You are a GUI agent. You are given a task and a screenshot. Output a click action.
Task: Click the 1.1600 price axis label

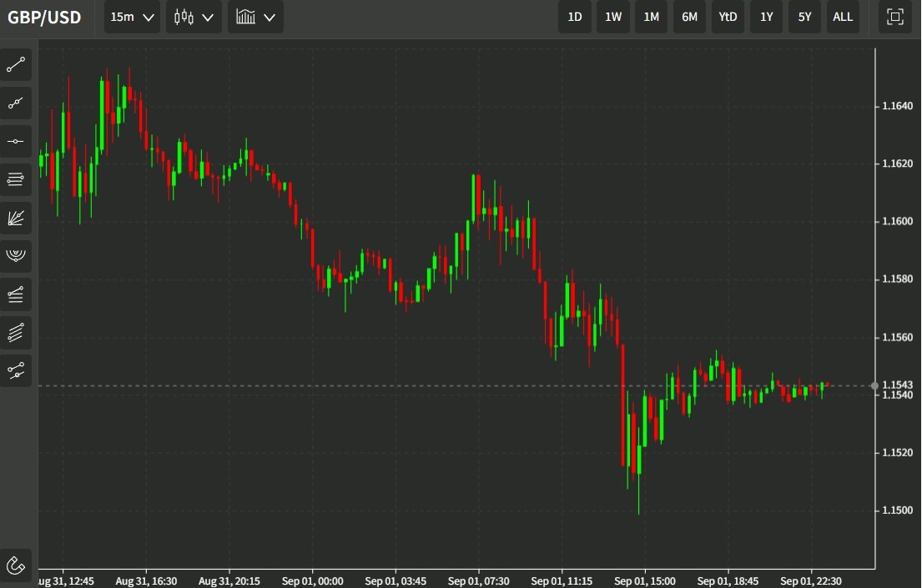coord(897,221)
